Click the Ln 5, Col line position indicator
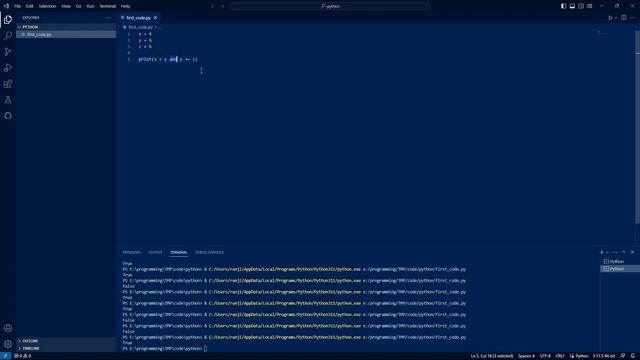 tap(492, 356)
